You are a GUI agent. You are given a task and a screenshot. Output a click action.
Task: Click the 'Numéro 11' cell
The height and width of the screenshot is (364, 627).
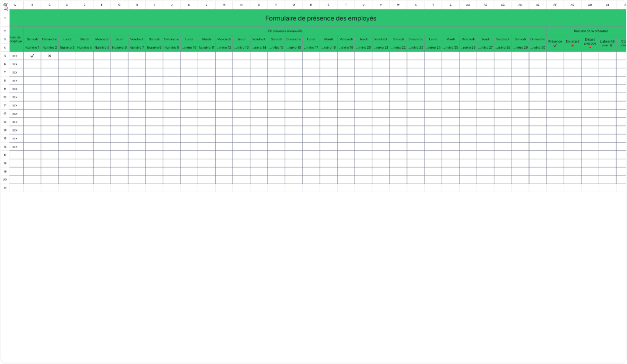(206, 47)
